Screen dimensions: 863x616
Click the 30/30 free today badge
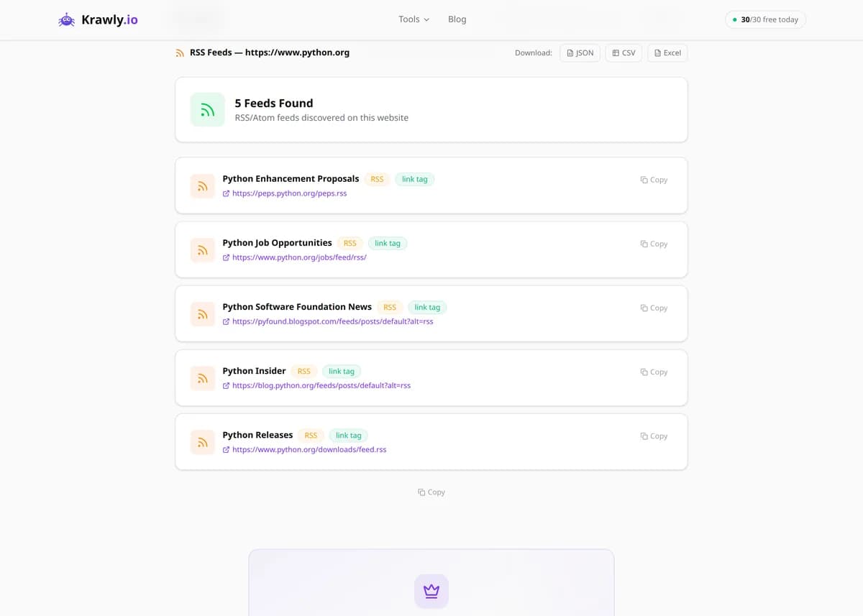[x=765, y=19]
